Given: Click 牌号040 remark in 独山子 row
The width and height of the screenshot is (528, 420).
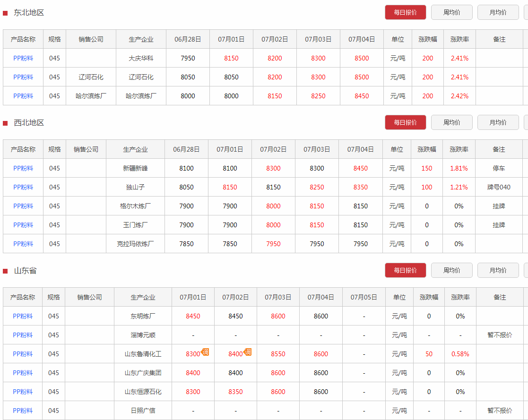Looking at the screenshot, I should click(499, 187).
